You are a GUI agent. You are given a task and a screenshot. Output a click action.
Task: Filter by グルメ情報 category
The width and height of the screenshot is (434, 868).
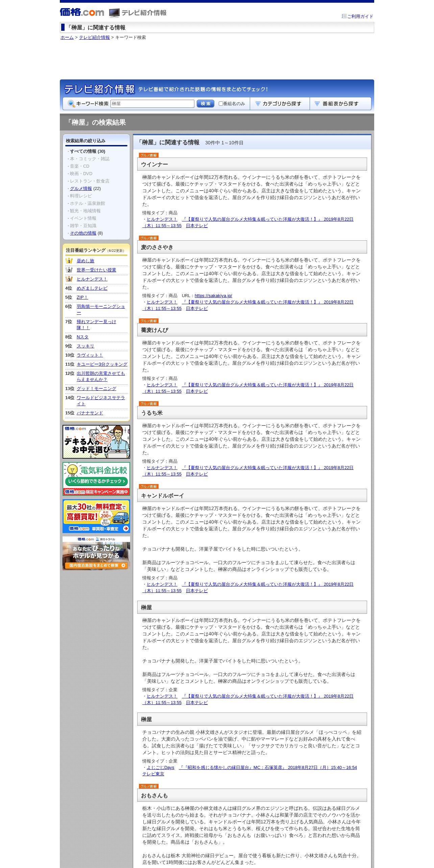(81, 189)
